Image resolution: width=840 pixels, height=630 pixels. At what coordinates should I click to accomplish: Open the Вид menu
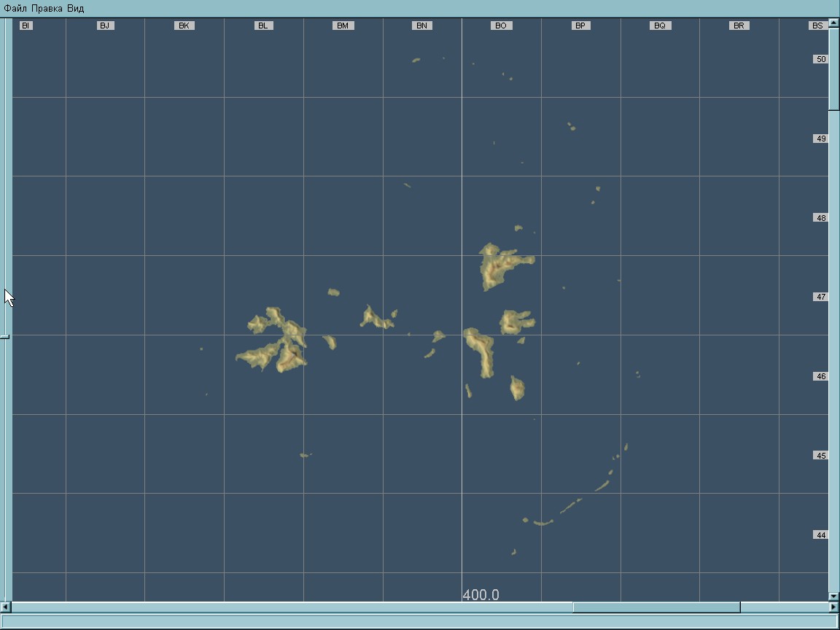[76, 9]
